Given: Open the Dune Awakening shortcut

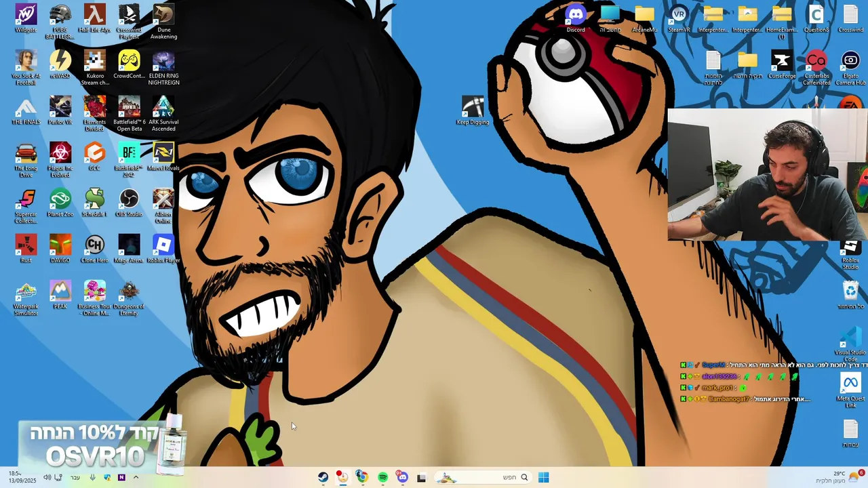Looking at the screenshot, I should tap(163, 22).
